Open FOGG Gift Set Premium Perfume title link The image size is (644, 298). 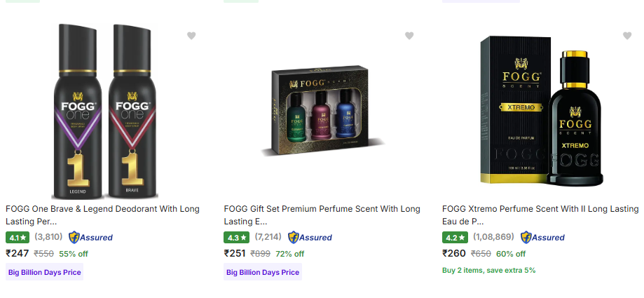322,215
